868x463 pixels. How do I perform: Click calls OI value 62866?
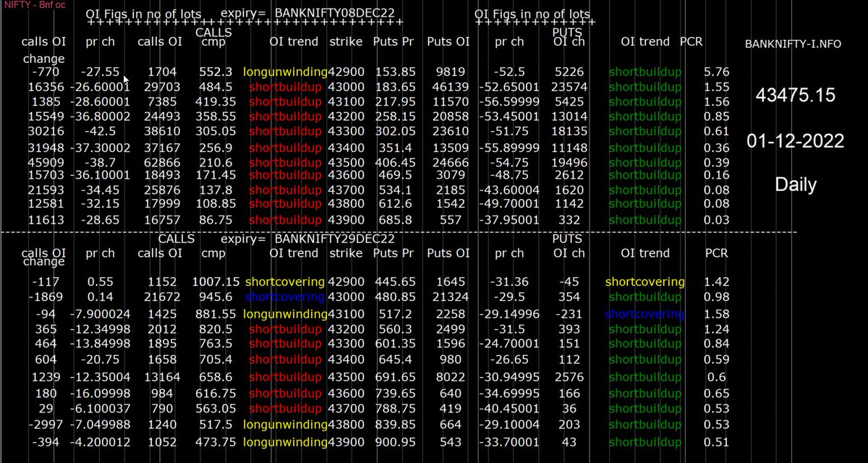point(161,162)
